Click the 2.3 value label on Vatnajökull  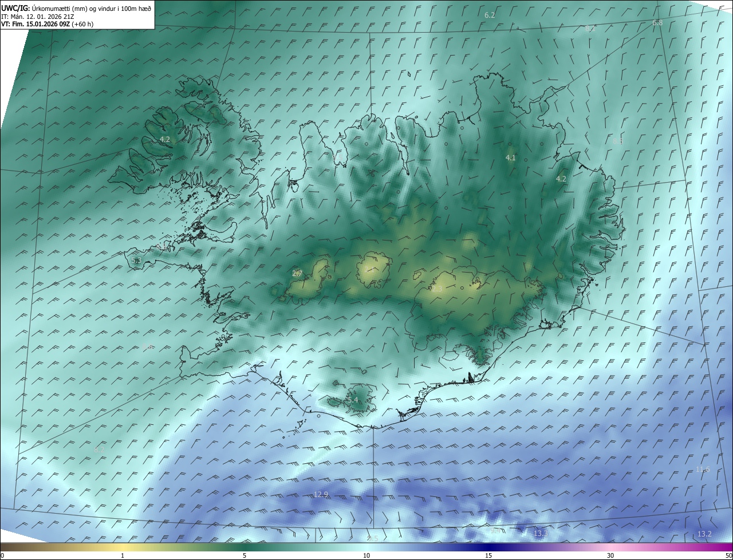pos(437,290)
